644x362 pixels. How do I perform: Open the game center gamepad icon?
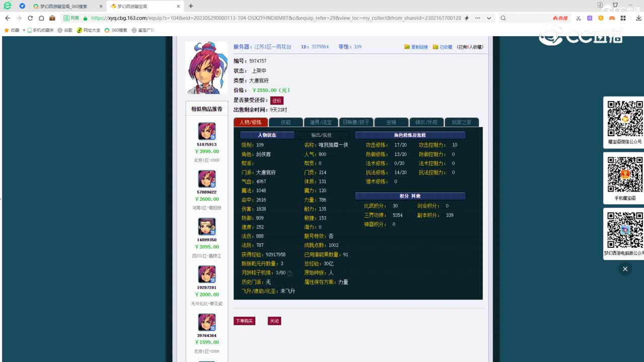[612, 17]
